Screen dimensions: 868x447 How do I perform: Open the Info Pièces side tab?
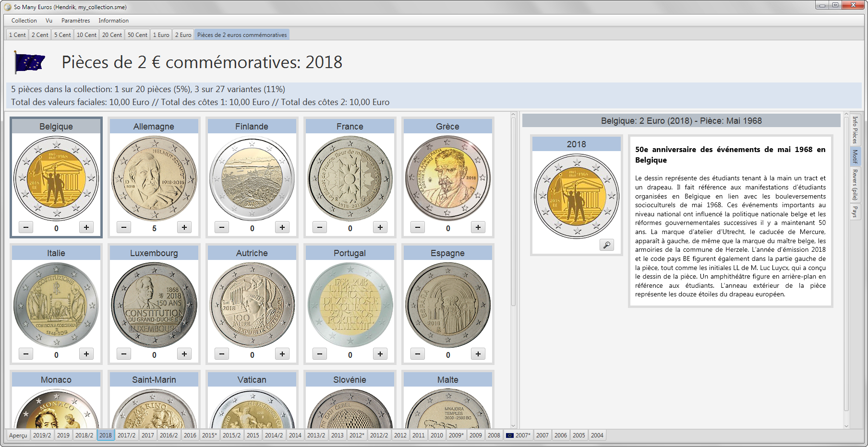(x=855, y=129)
